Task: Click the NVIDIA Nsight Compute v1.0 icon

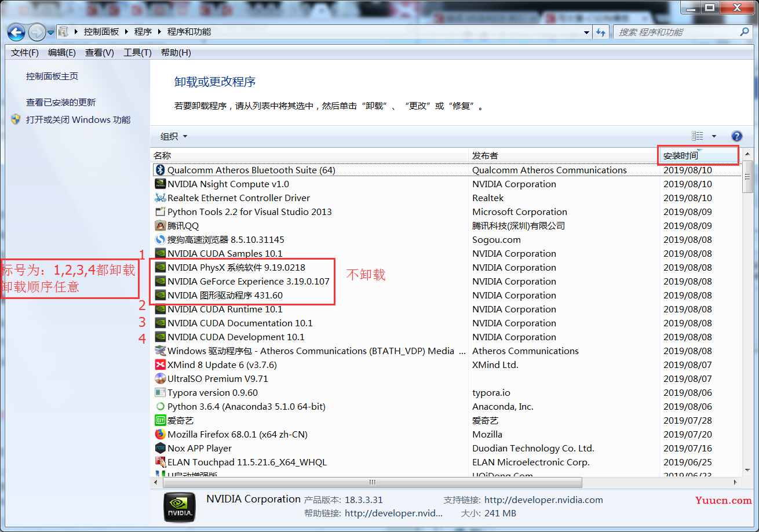Action: (160, 184)
